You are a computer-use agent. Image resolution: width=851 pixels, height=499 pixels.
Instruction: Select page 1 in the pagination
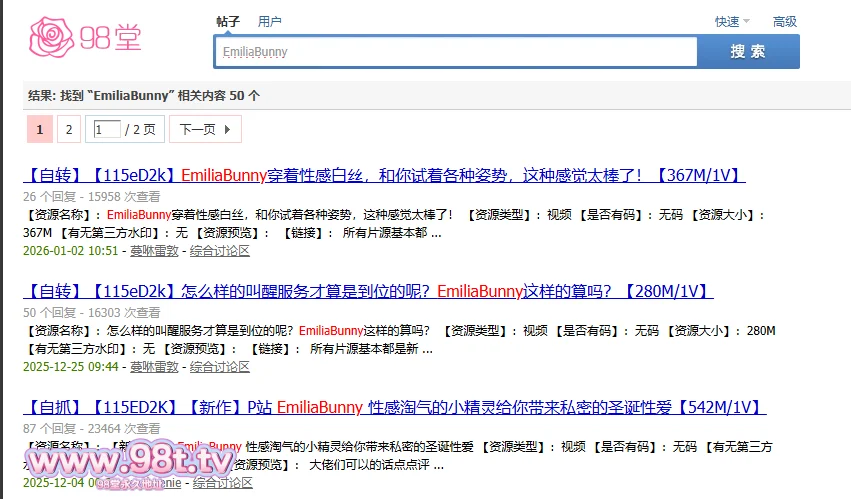(x=39, y=129)
